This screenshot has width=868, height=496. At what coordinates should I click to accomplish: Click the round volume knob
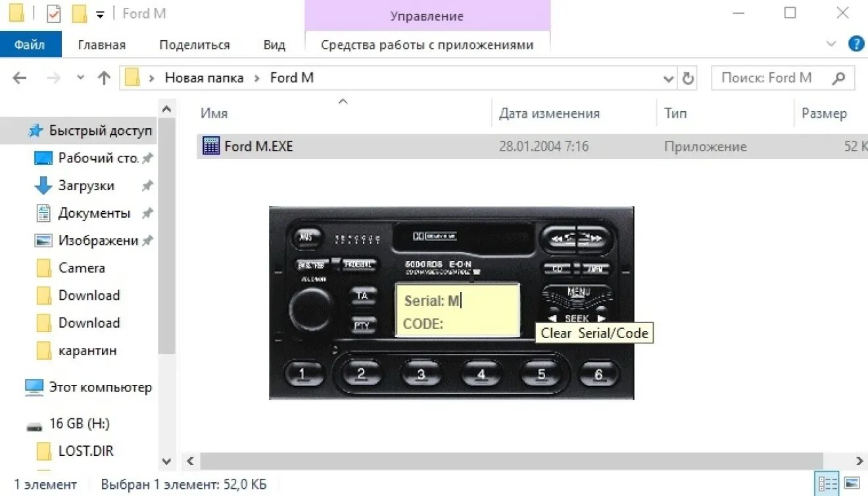point(310,309)
